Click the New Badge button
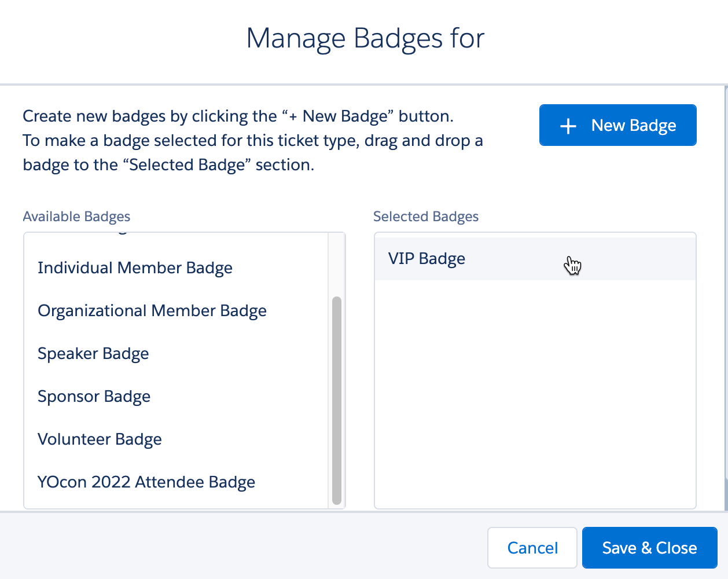728x579 pixels. (617, 125)
